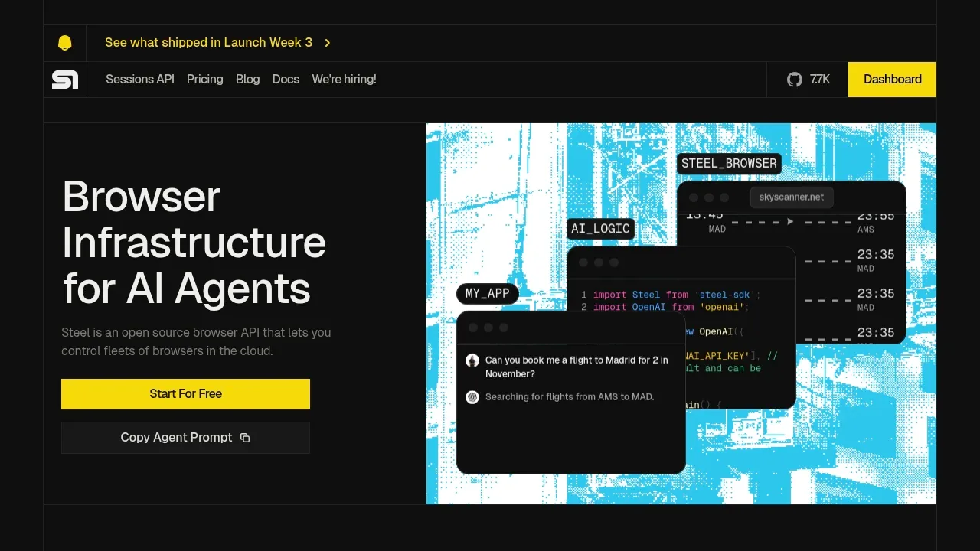
Task: Open See what shipped in Launch Week 3
Action: point(208,43)
